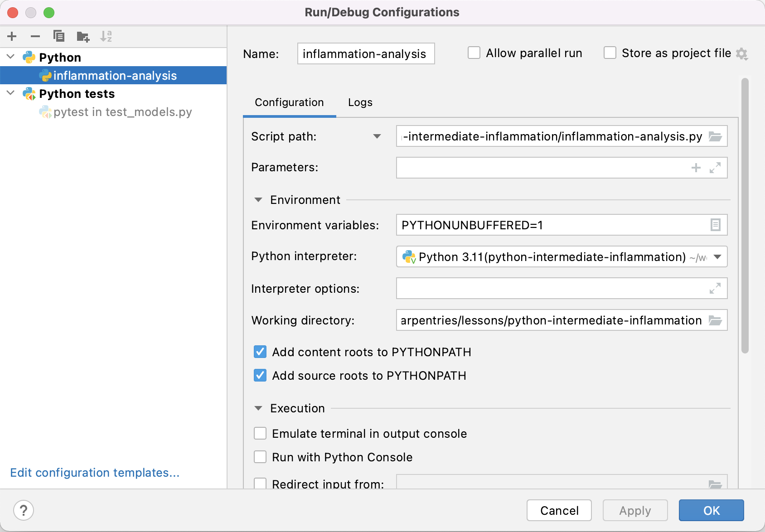765x532 pixels.
Task: Collapse the Python tests group
Action: pos(10,93)
